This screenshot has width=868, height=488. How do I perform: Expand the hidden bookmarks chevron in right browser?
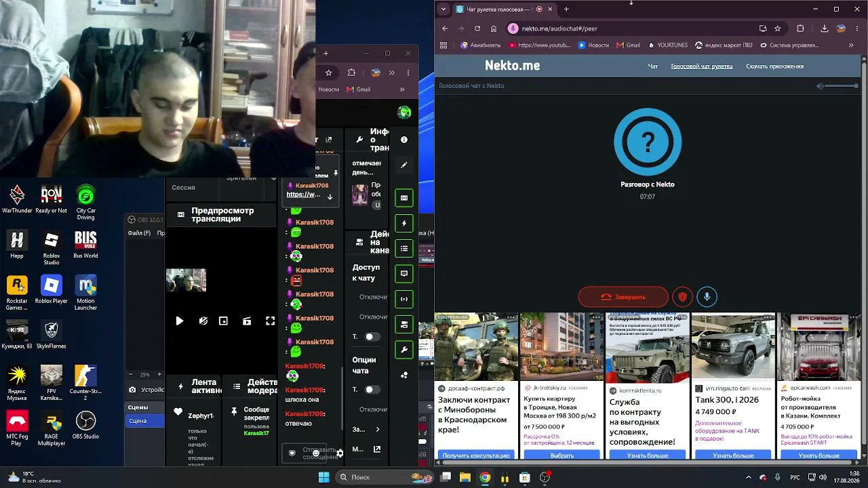point(851,45)
